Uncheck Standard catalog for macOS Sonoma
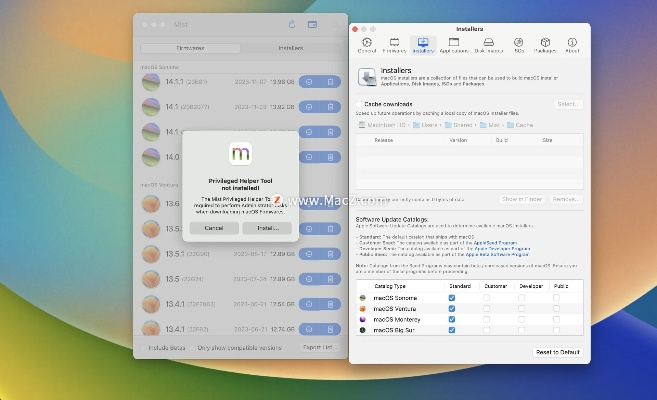 click(452, 298)
